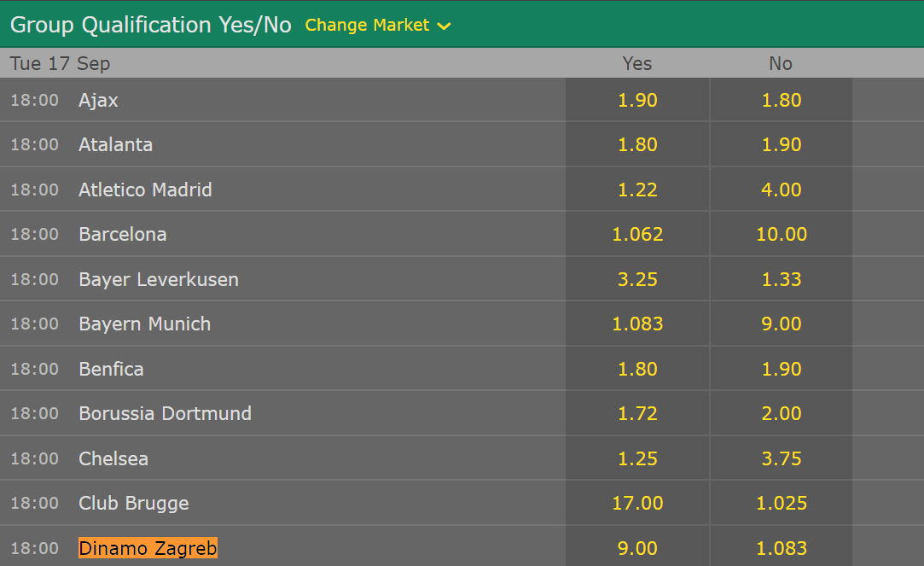Select Ajax No odds 1.80
924x566 pixels.
(x=781, y=100)
